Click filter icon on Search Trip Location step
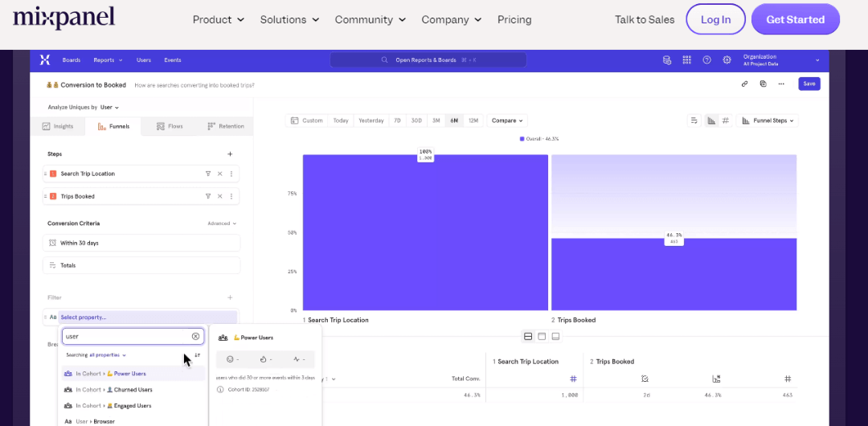Viewport: 868px width, 426px height. 208,174
